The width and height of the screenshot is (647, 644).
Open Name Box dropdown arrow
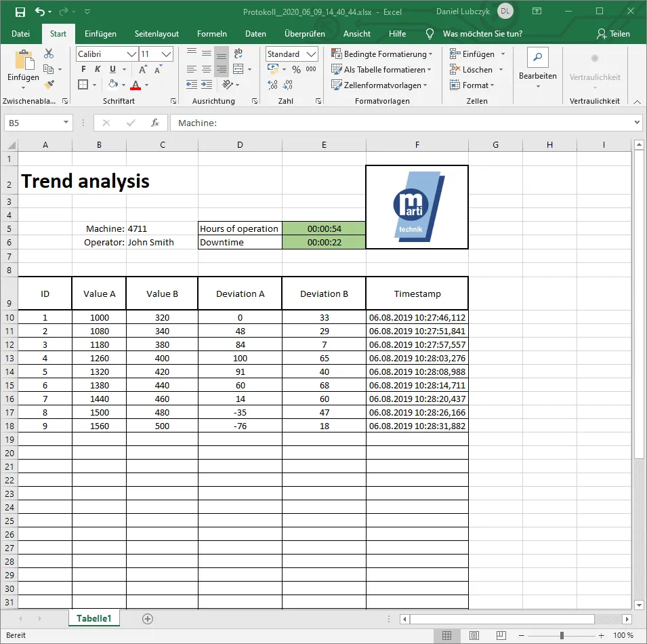[66, 122]
